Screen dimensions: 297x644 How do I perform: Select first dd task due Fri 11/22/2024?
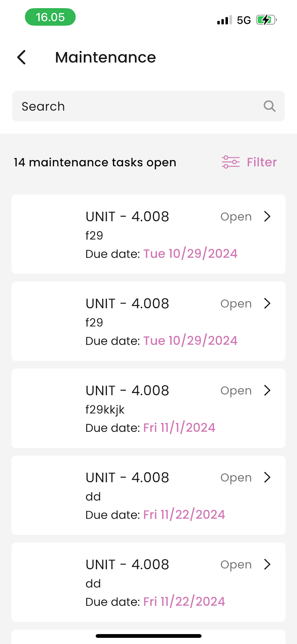(148, 495)
